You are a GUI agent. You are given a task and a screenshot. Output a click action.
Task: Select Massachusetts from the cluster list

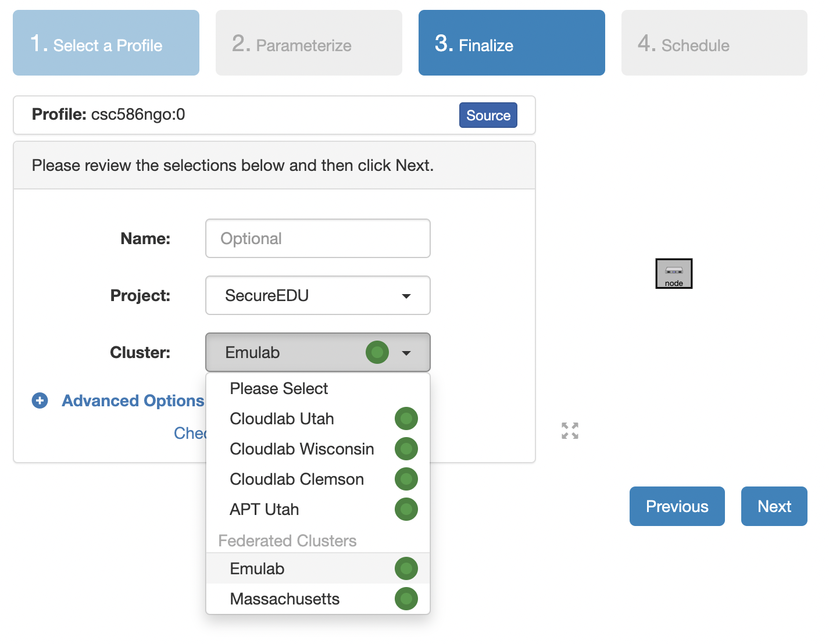285,599
